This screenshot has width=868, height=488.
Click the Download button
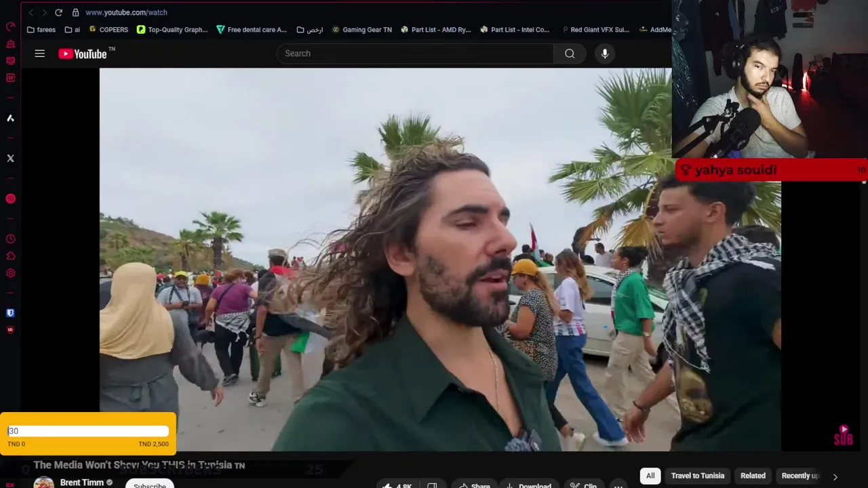(528, 485)
